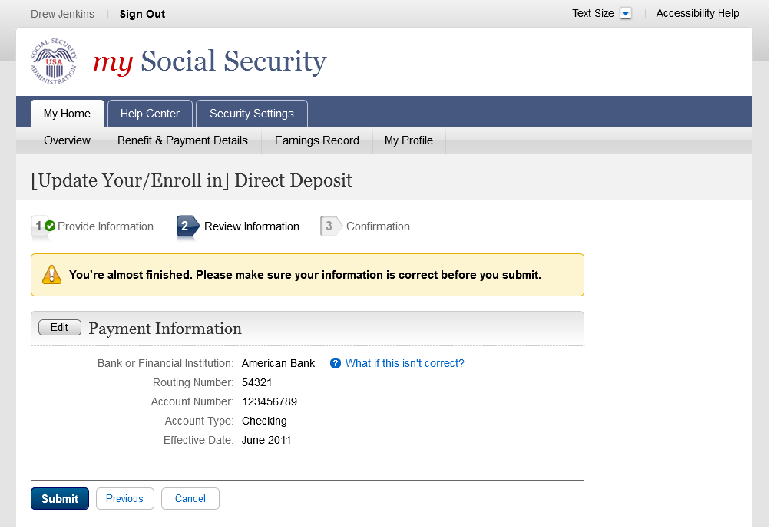Cancel the direct deposit update
The height and width of the screenshot is (532, 774).
coord(190,499)
